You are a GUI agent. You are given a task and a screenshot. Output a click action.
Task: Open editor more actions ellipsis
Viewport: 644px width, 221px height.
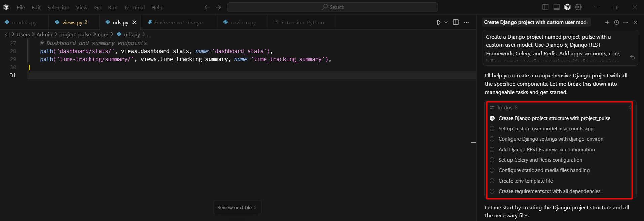[466, 22]
